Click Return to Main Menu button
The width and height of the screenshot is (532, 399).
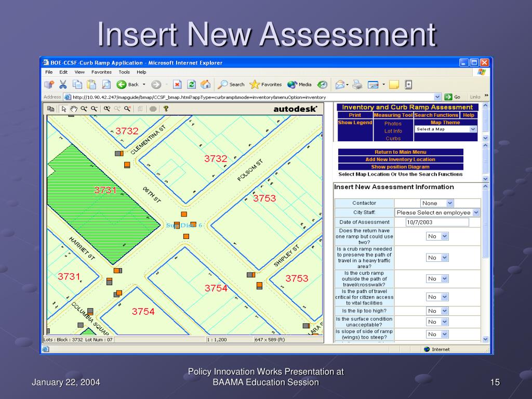pyautogui.click(x=401, y=152)
